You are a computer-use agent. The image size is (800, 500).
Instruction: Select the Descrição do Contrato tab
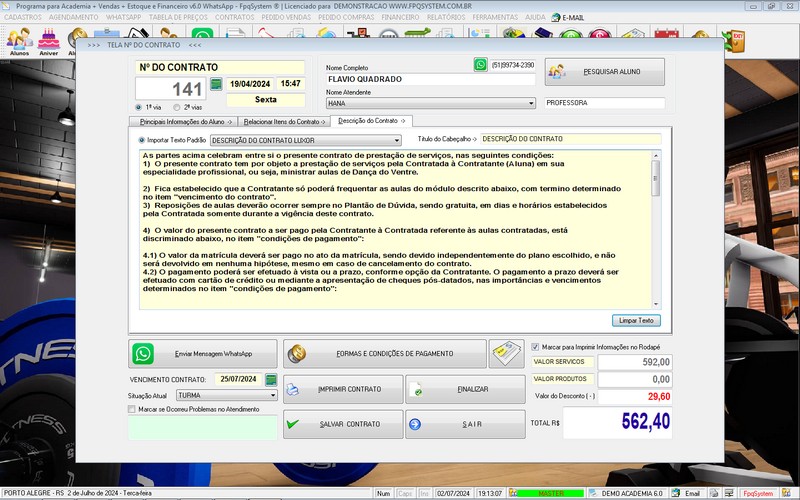371,121
